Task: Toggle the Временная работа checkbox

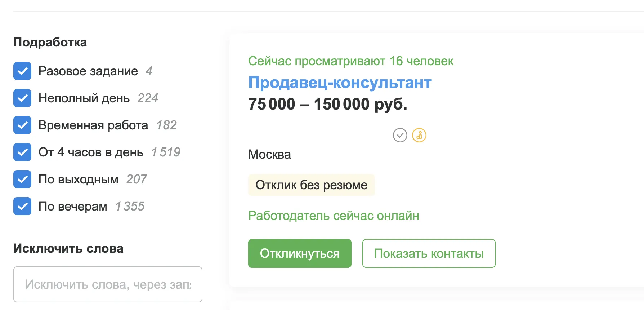Action: point(22,125)
